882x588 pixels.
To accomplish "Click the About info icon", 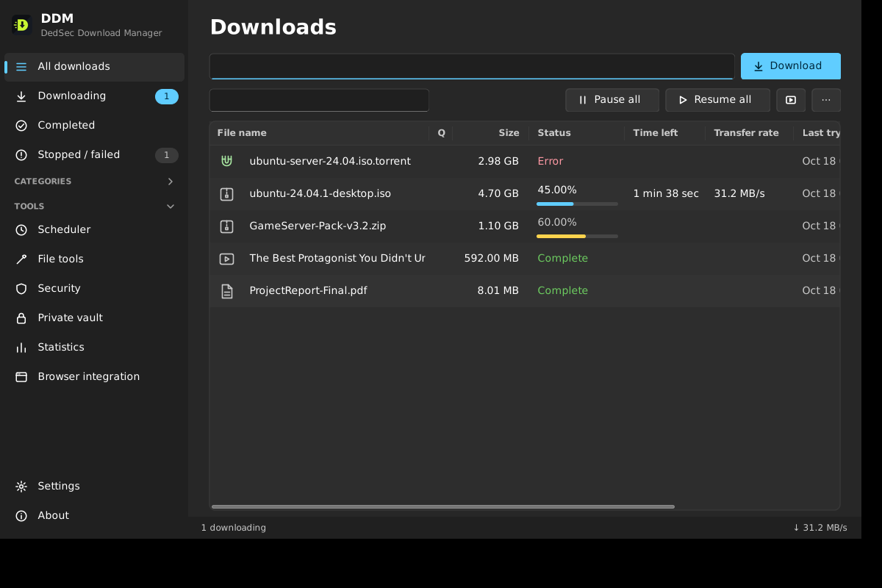I will point(21,516).
